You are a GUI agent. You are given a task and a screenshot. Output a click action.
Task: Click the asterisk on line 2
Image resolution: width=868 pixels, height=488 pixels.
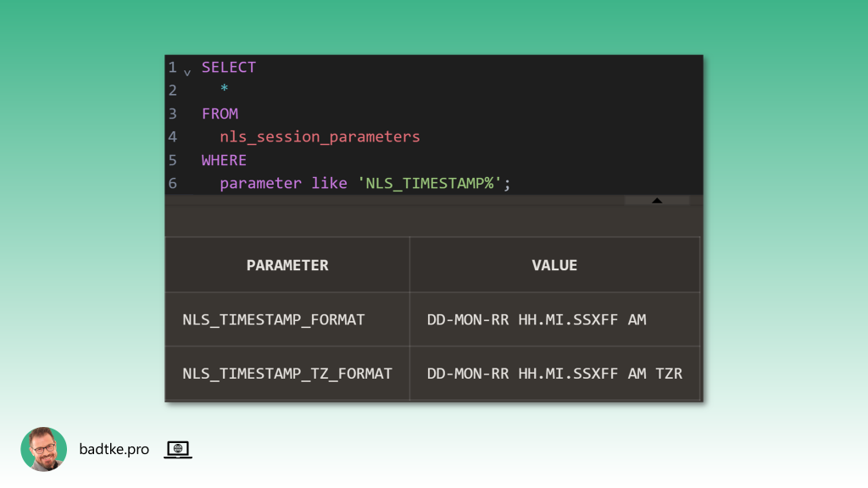pos(224,90)
